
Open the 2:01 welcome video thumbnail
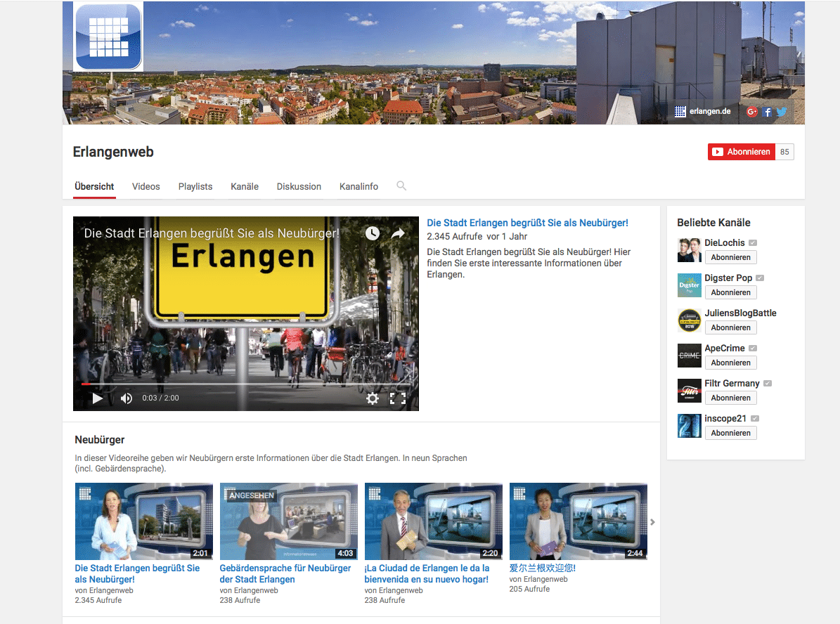143,521
